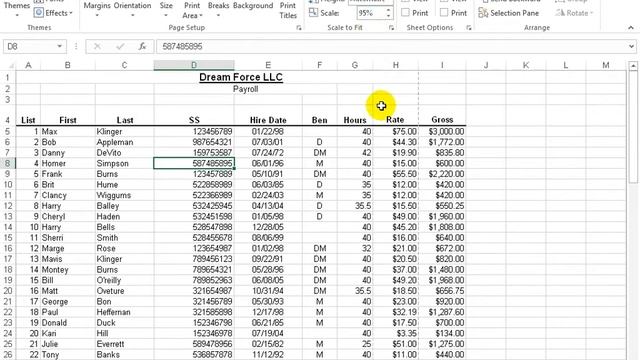The height and width of the screenshot is (360, 640).
Task: Collapse the ribbon with the up arrow
Action: coord(631,28)
